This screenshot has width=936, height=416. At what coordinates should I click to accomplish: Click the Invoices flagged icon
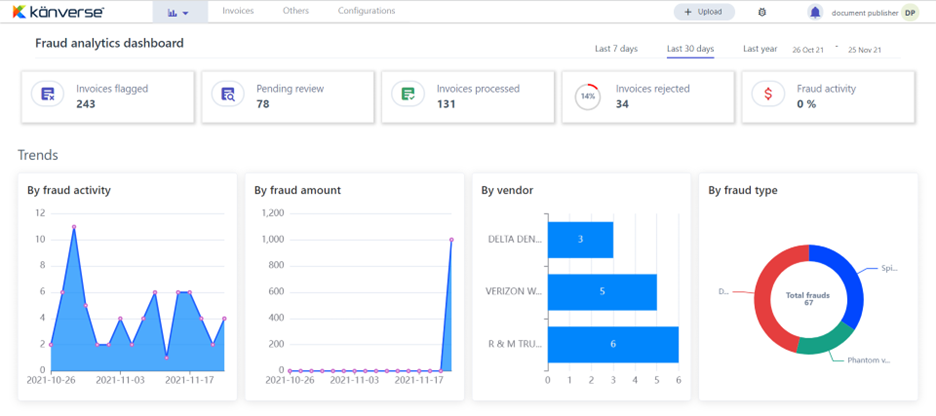point(48,94)
